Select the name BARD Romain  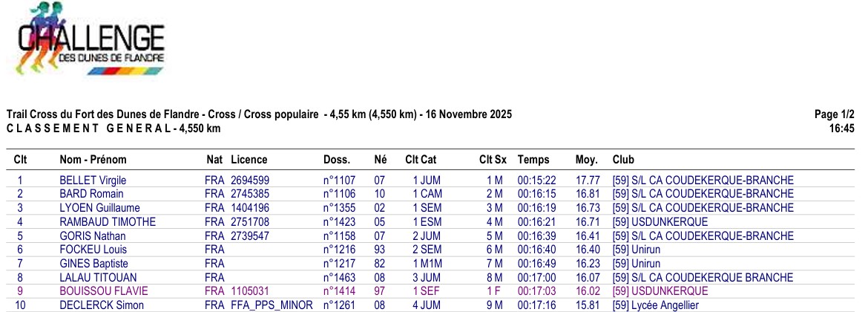(x=91, y=194)
